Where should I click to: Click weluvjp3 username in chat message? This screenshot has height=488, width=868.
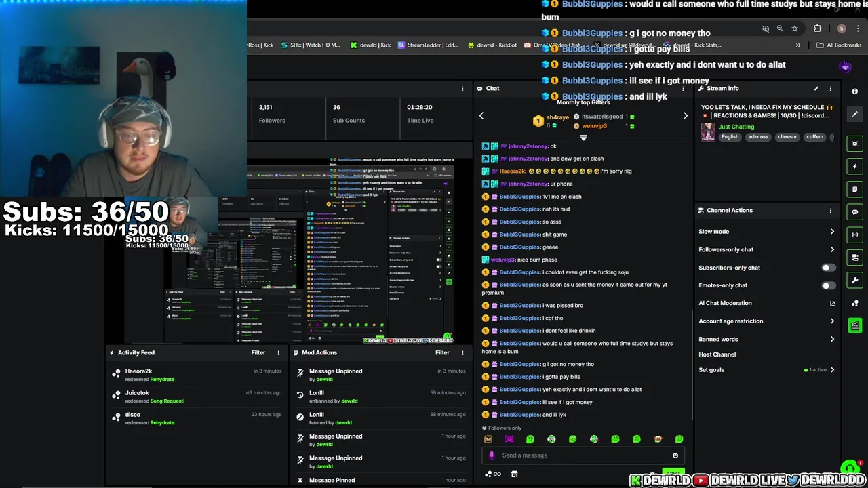coord(502,260)
